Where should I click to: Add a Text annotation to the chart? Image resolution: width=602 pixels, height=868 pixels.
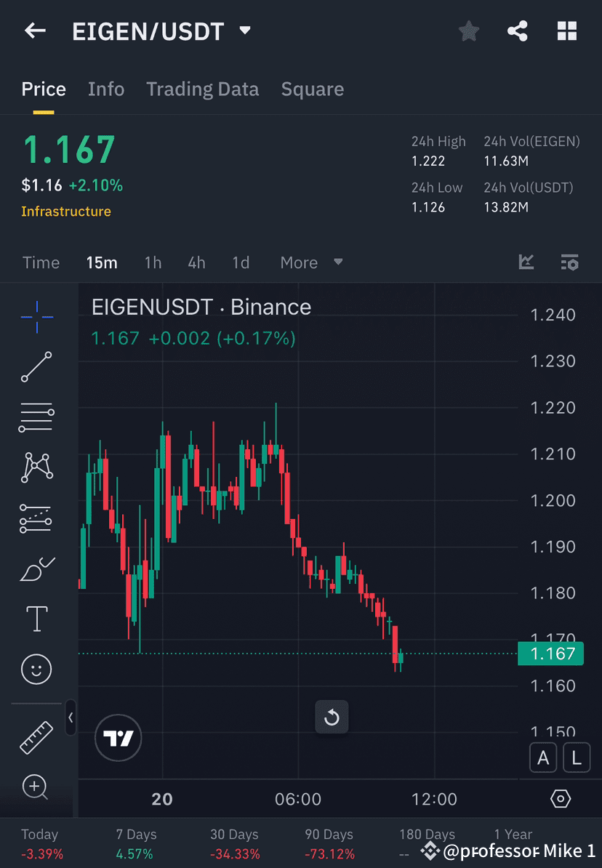click(x=36, y=619)
